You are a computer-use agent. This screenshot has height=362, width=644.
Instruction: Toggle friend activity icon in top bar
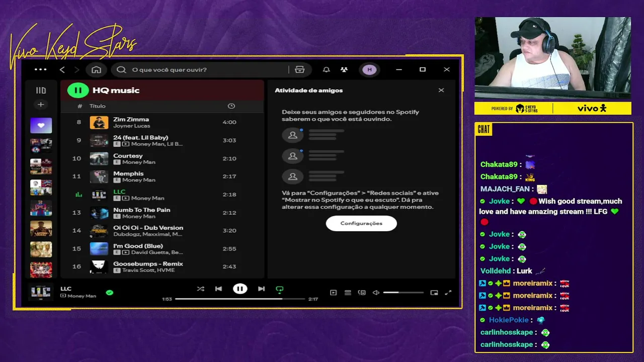click(x=344, y=69)
